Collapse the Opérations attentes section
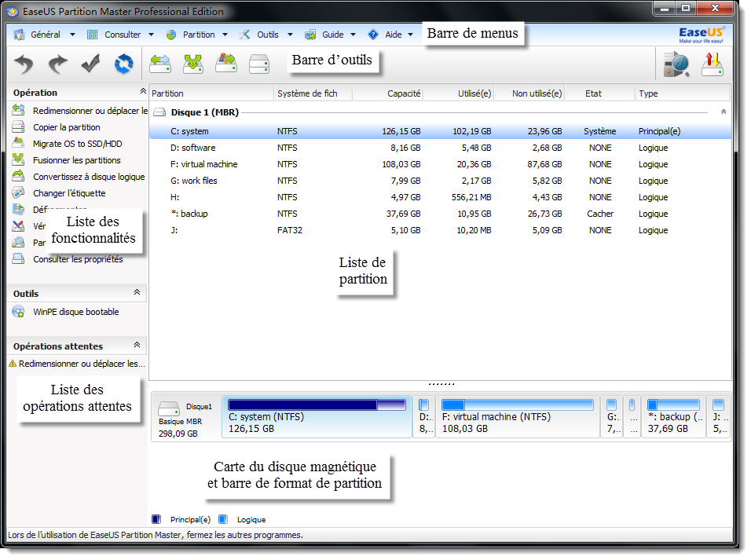Screen dimensions: 751x560 coord(137,346)
